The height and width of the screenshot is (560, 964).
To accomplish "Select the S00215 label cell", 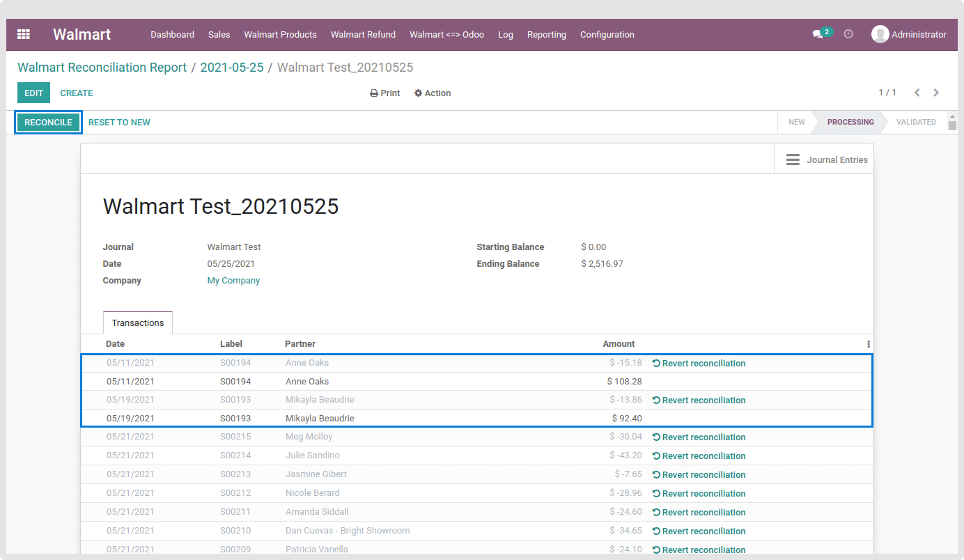I will (235, 437).
